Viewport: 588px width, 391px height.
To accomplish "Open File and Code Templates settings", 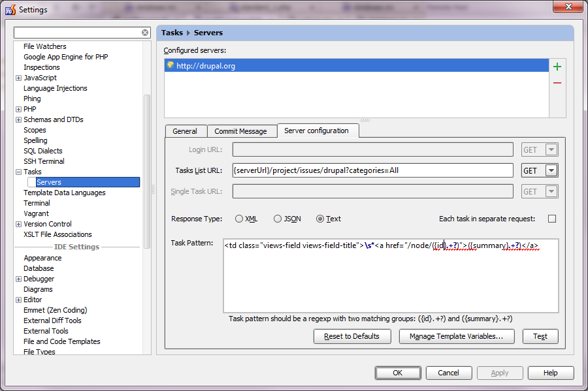I will (x=62, y=342).
